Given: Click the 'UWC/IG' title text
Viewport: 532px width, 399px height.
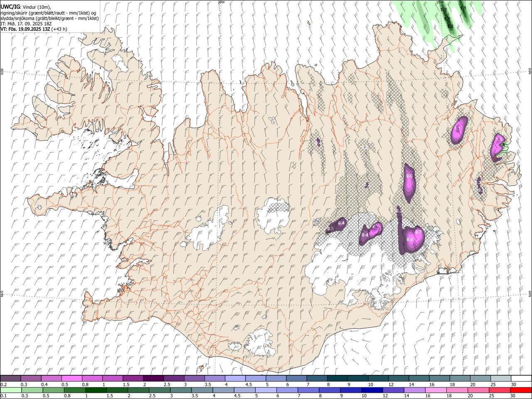Looking at the screenshot, I should [10, 7].
